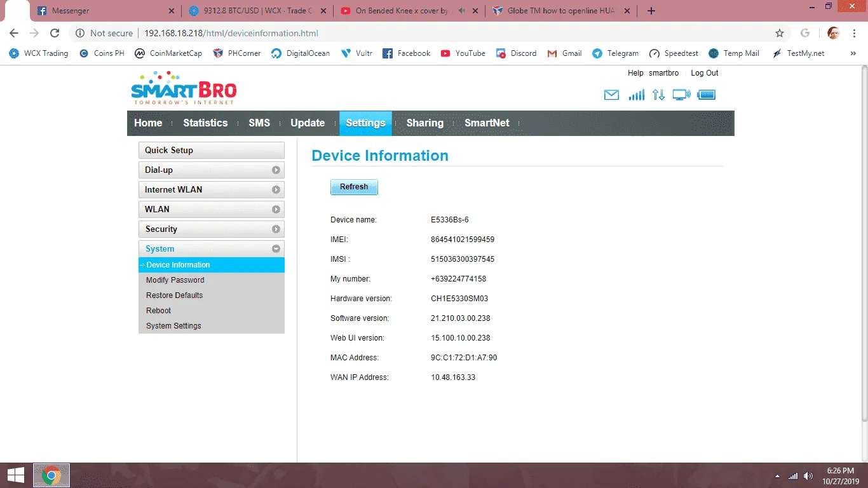Open the Discord bookmark

click(517, 53)
